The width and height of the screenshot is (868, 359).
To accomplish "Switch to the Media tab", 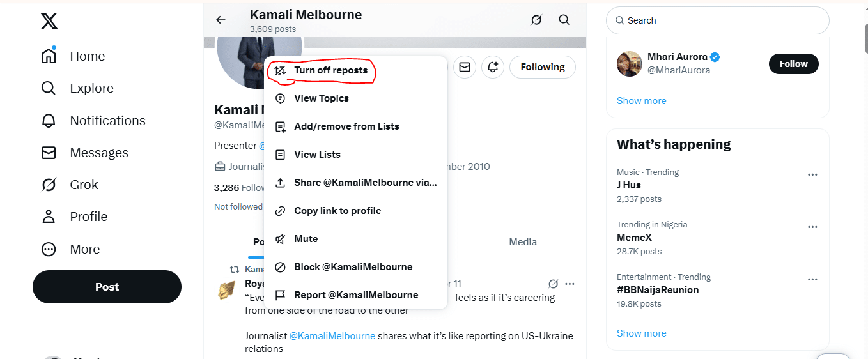I will 522,242.
